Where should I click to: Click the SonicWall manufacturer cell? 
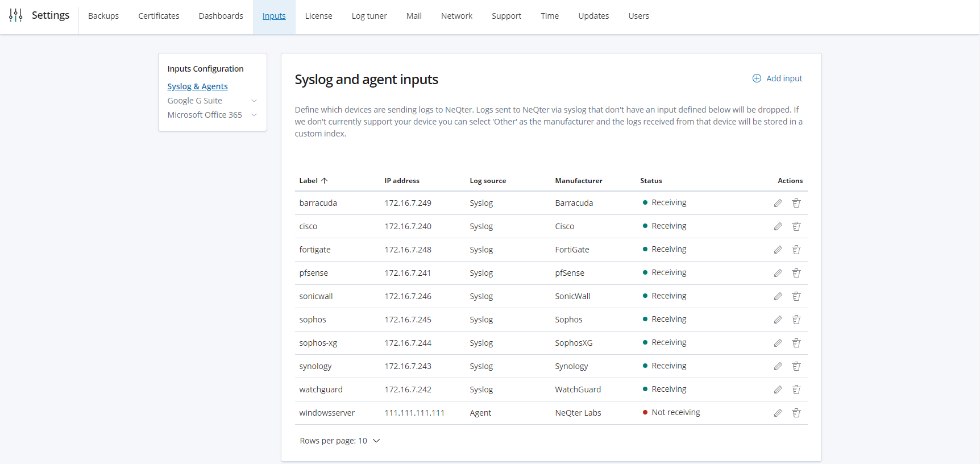pyautogui.click(x=572, y=296)
